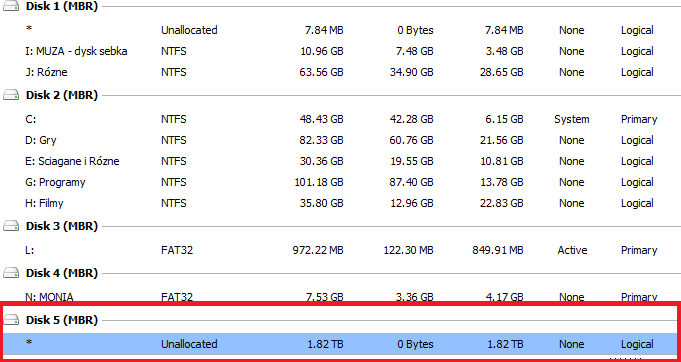The height and width of the screenshot is (362, 681).
Task: Select the H: Filmy partition
Action: (340, 203)
